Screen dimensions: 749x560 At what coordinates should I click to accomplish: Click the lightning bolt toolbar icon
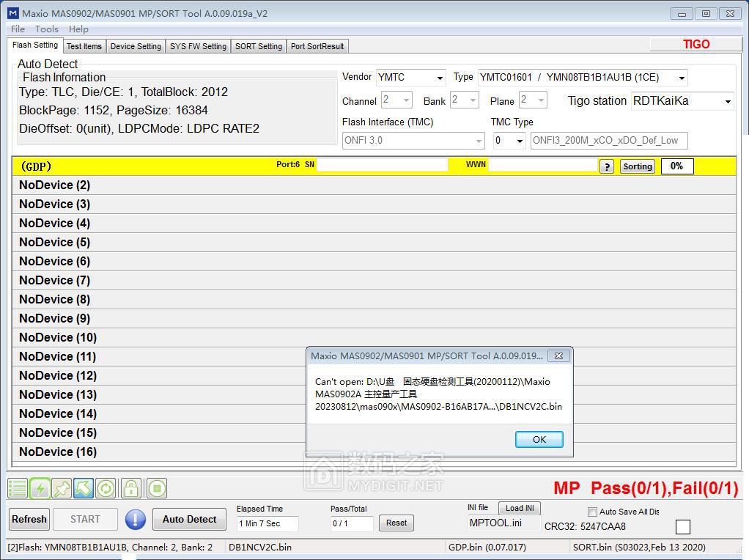point(40,488)
